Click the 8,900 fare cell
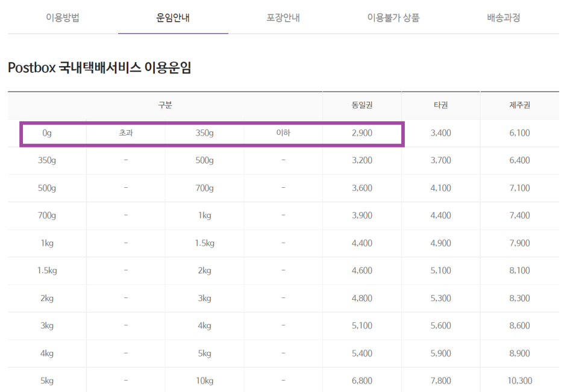Image resolution: width=564 pixels, height=392 pixels. pos(519,353)
